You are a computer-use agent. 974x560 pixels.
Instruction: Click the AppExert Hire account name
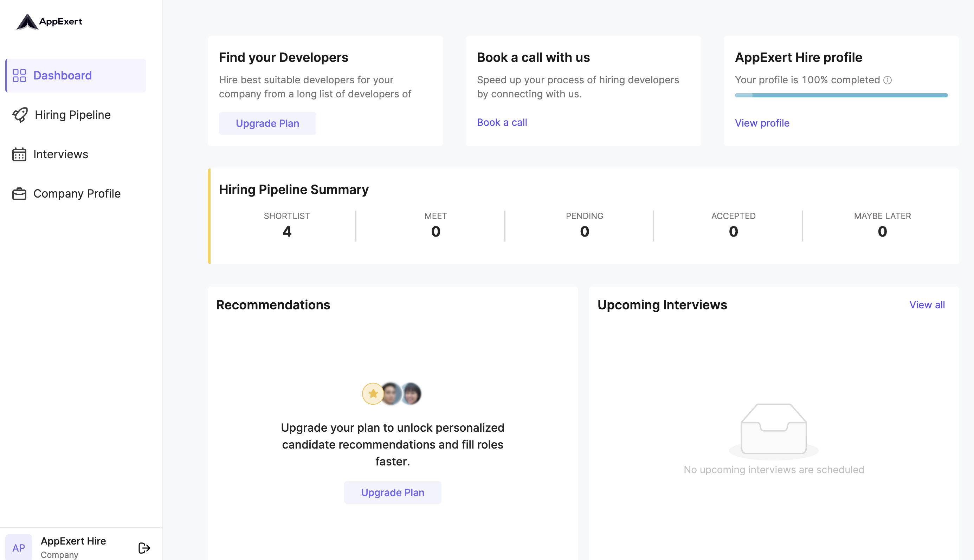click(73, 541)
